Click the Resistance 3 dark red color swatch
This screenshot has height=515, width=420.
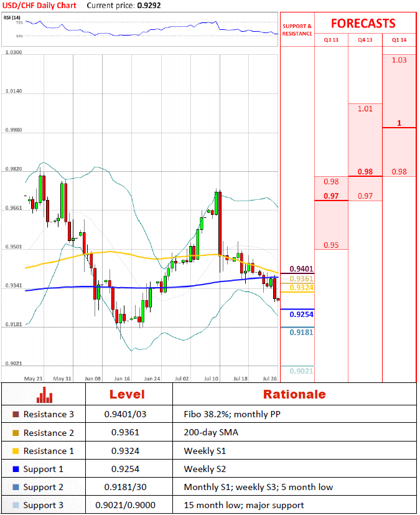(16, 414)
